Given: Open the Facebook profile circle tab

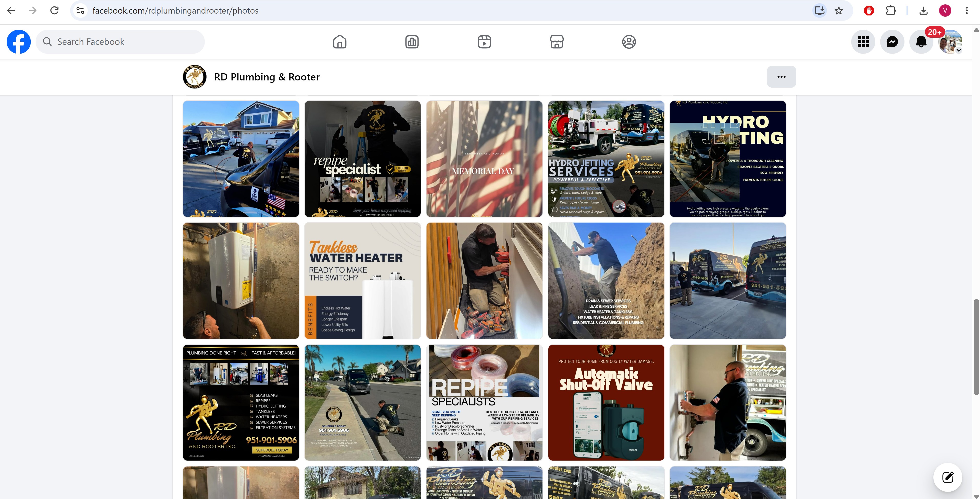Looking at the screenshot, I should 629,42.
